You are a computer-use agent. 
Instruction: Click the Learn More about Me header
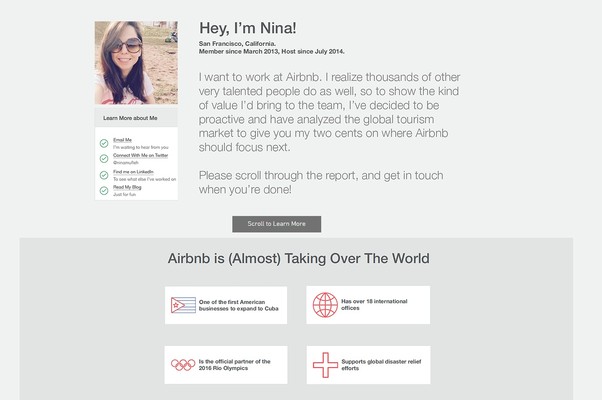130,117
